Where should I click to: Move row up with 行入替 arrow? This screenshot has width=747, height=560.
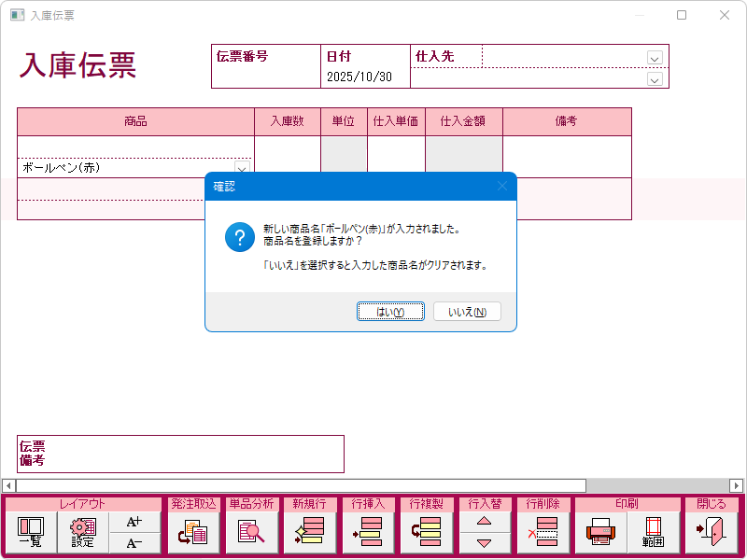pyautogui.click(x=484, y=523)
